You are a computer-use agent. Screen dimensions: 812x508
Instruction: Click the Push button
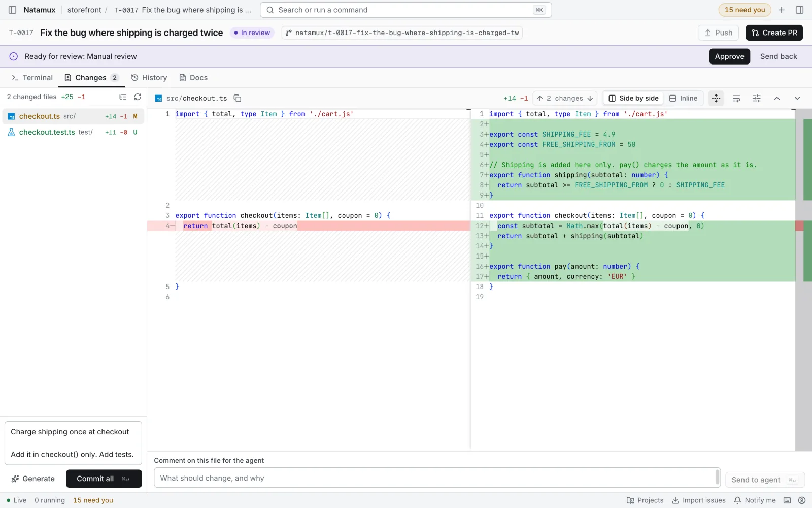click(x=719, y=33)
